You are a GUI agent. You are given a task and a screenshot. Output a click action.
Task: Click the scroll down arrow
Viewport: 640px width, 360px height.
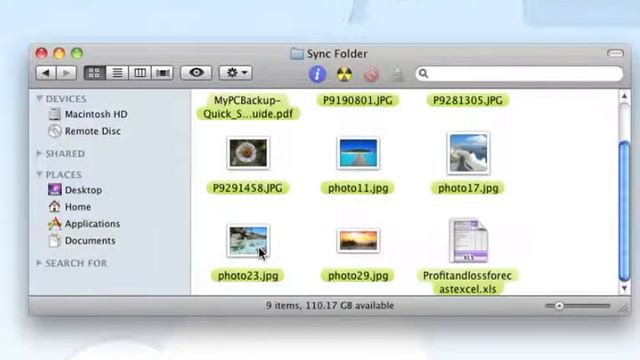(624, 288)
